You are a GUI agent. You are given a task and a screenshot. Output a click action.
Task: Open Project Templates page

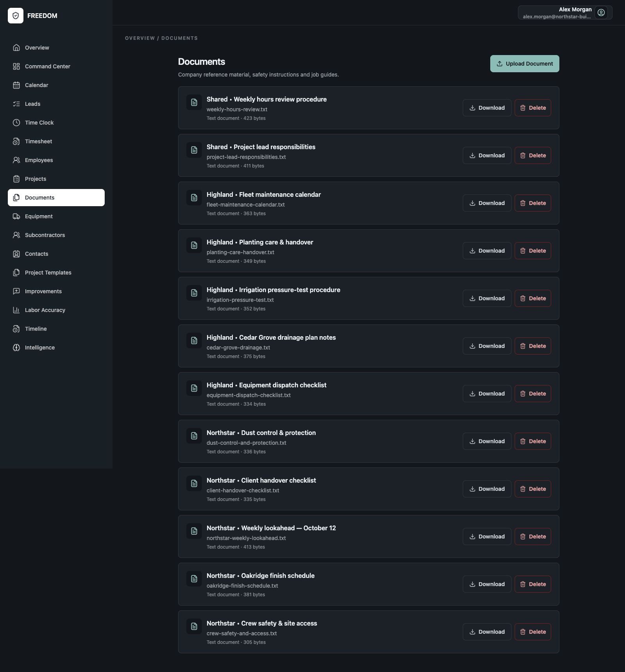(x=56, y=273)
